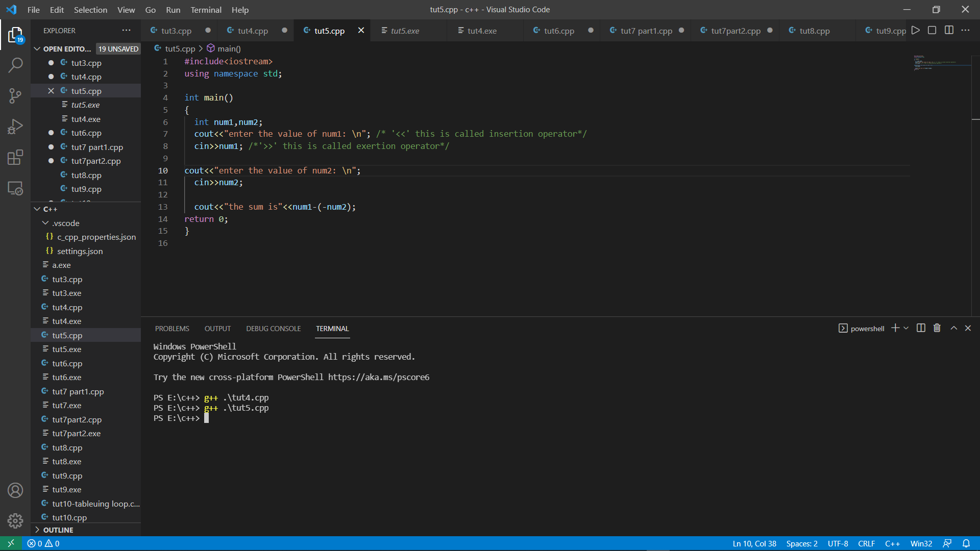Close tut5.cpp in Open Editors list
The width and height of the screenshot is (980, 551).
[x=51, y=91]
